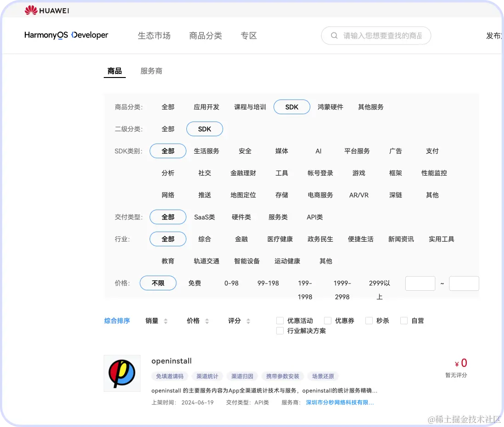
Task: Choose 金融理财 SDK type
Action: tap(243, 173)
